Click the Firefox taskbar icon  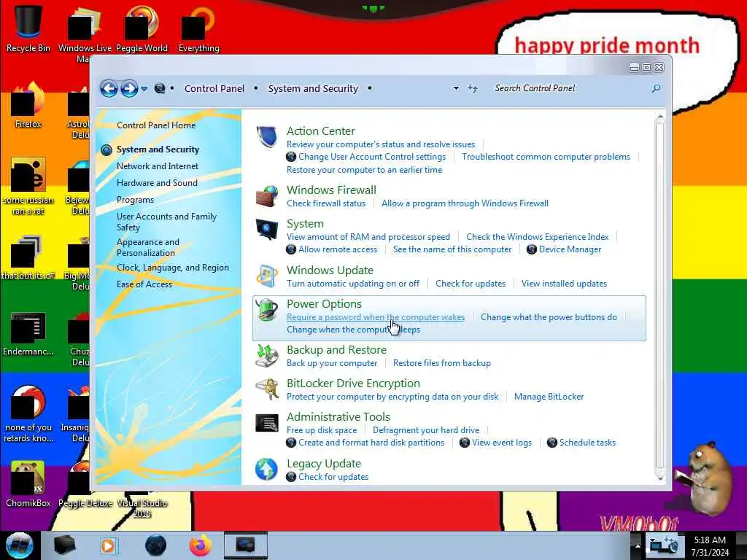click(x=201, y=545)
